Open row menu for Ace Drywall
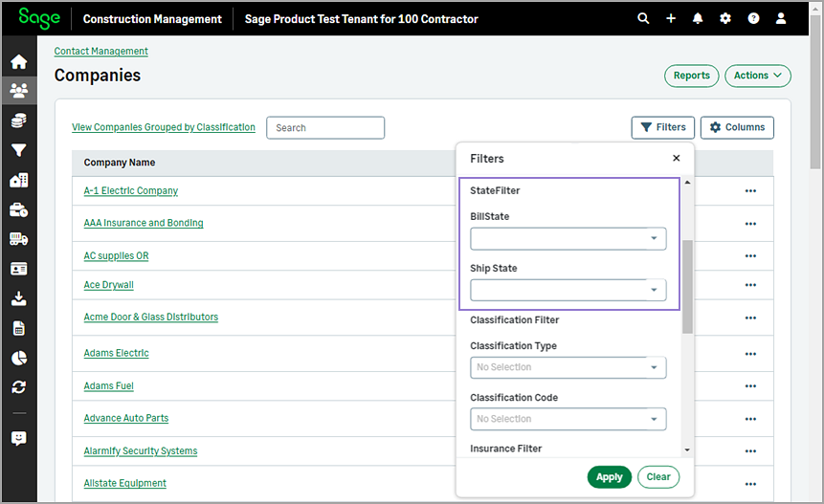 pyautogui.click(x=750, y=285)
